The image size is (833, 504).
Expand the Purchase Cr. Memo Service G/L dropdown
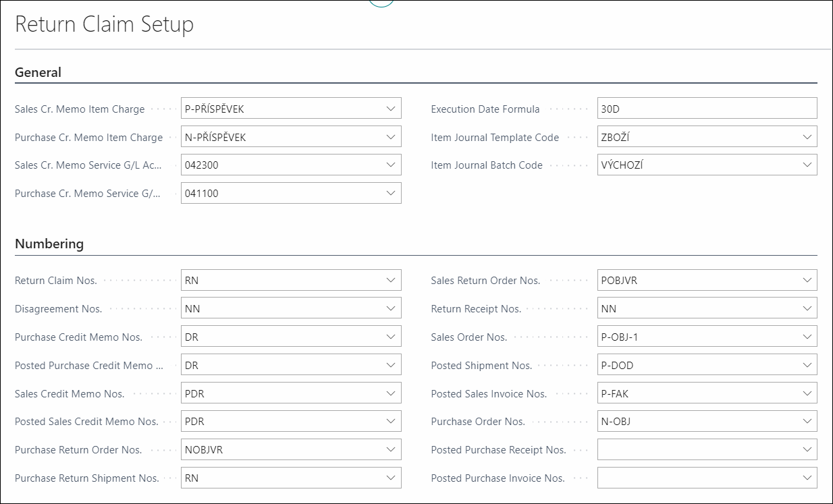390,193
